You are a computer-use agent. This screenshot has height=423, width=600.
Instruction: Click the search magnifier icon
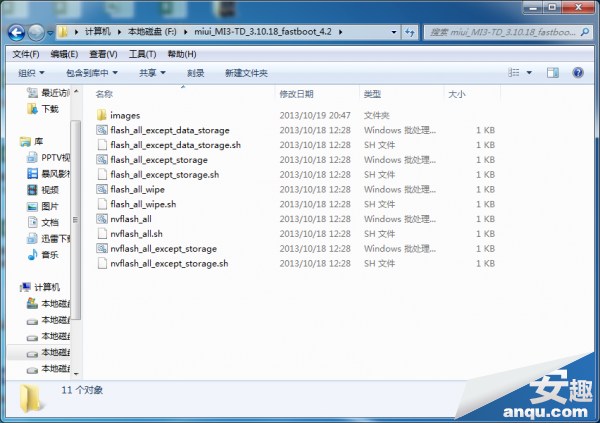pos(585,32)
